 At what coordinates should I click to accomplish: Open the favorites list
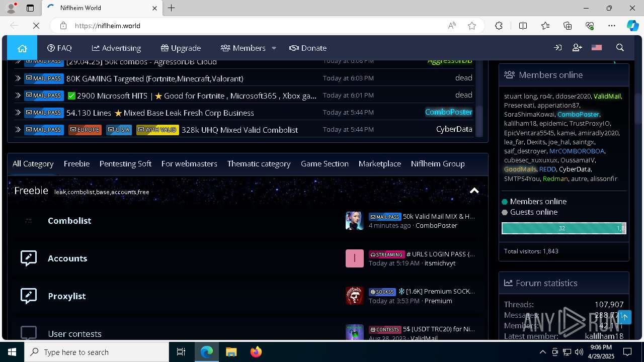tap(545, 26)
